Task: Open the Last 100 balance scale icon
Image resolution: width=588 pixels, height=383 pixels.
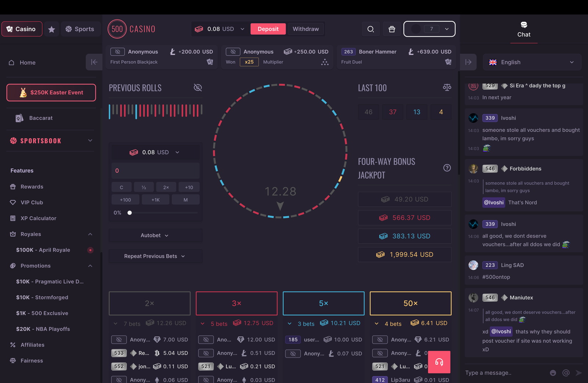Action: [447, 88]
